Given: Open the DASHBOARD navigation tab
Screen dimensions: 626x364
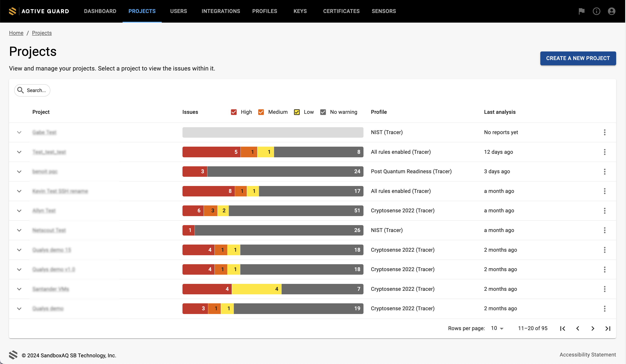Looking at the screenshot, I should (100, 11).
